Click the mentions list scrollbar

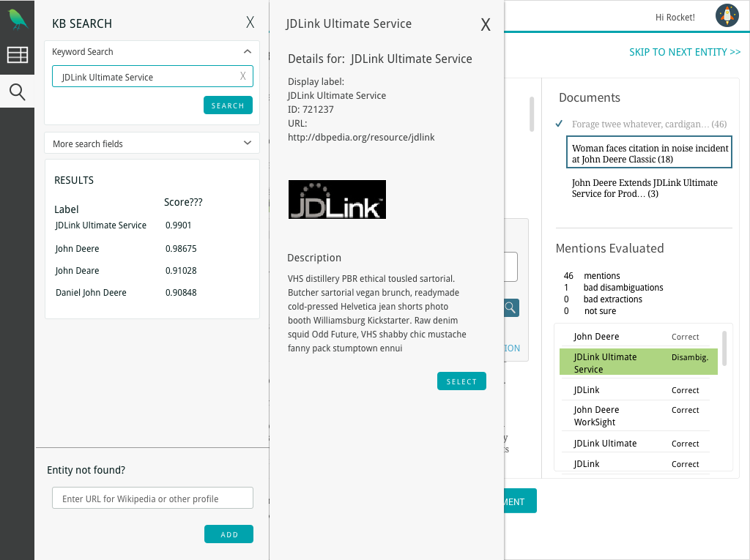pyautogui.click(x=724, y=348)
